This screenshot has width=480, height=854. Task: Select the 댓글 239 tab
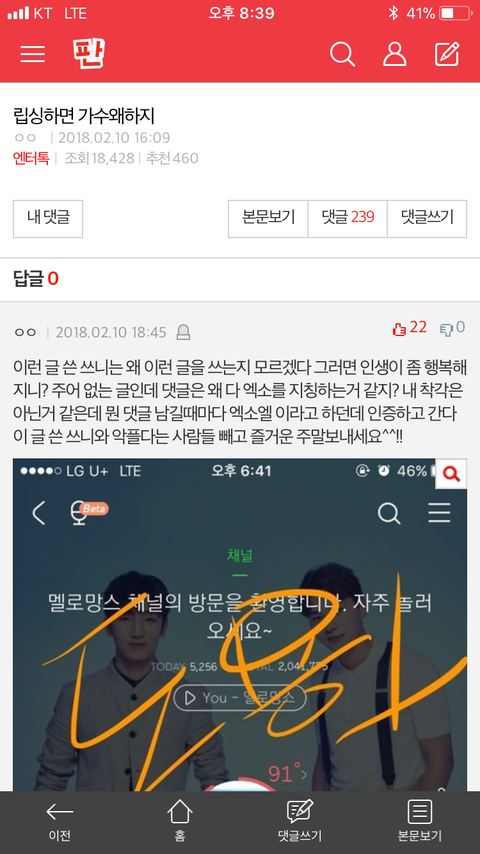pyautogui.click(x=348, y=218)
